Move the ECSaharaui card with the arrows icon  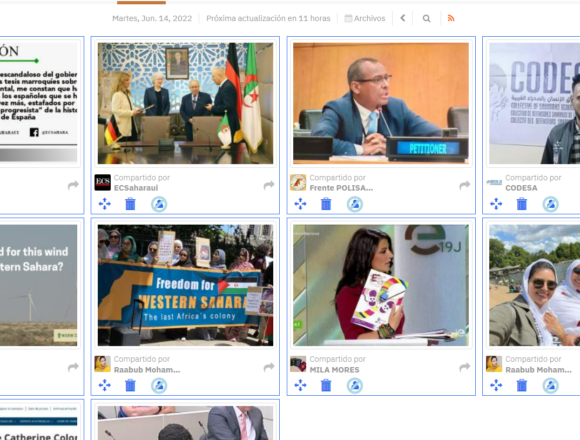pos(105,204)
